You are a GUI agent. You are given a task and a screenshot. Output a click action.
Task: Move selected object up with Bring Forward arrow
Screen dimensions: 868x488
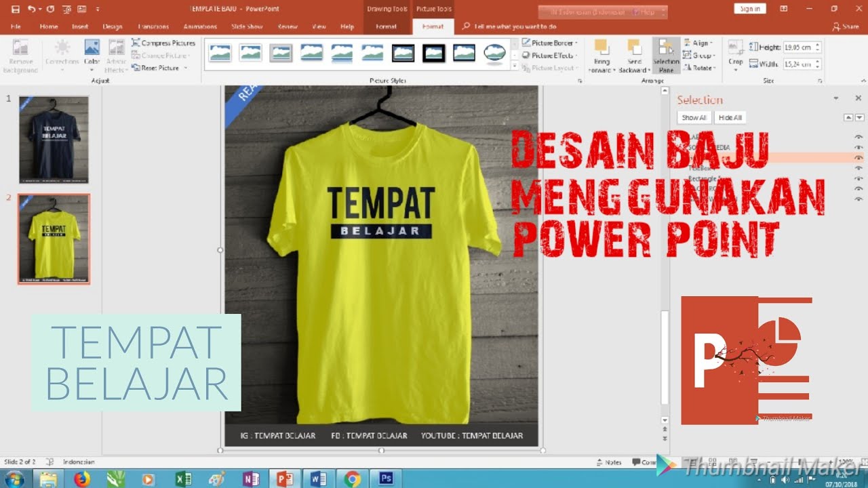848,117
